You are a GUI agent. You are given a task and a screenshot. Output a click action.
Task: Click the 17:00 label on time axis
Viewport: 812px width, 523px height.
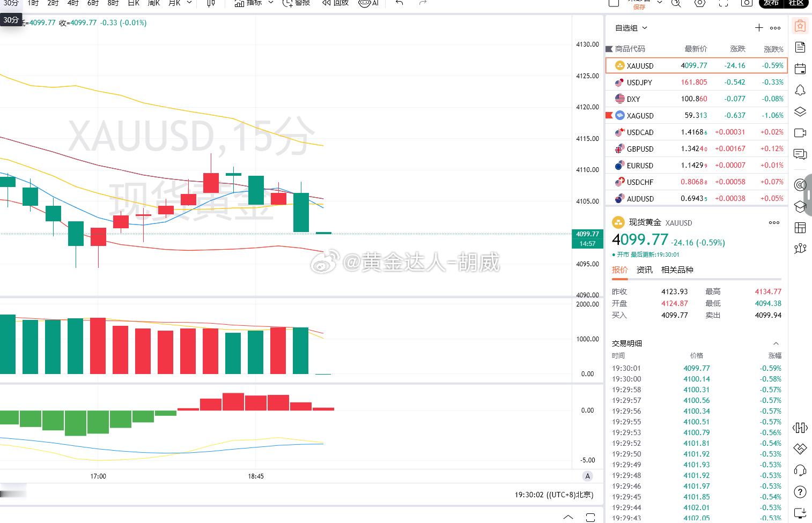[x=98, y=476]
